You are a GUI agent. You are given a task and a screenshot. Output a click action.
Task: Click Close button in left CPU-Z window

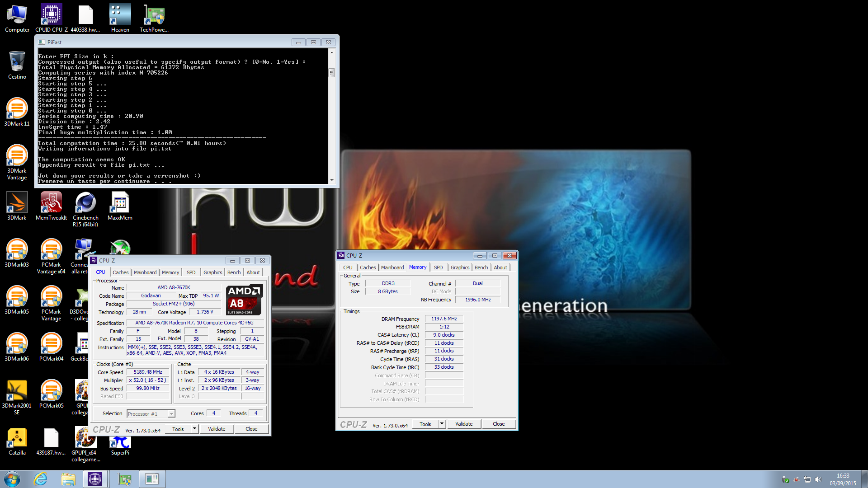click(x=251, y=429)
